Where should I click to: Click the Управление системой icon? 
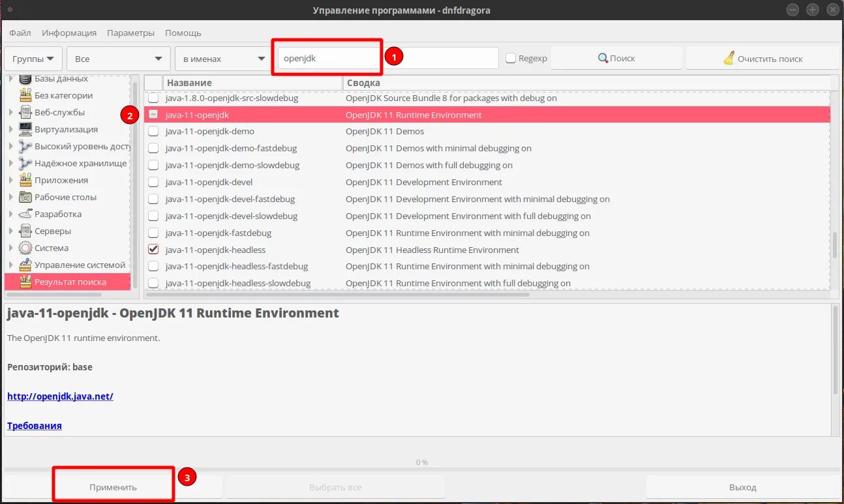[x=25, y=265]
